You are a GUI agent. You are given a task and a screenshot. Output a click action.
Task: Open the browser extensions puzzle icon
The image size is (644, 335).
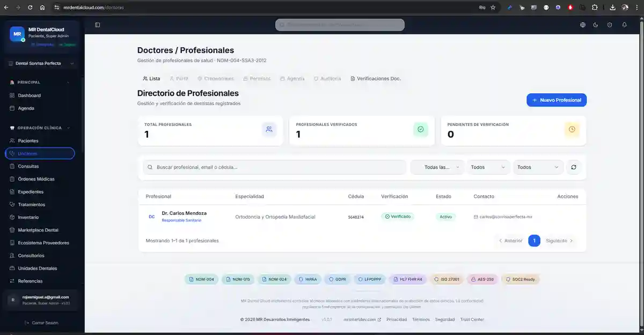click(595, 8)
